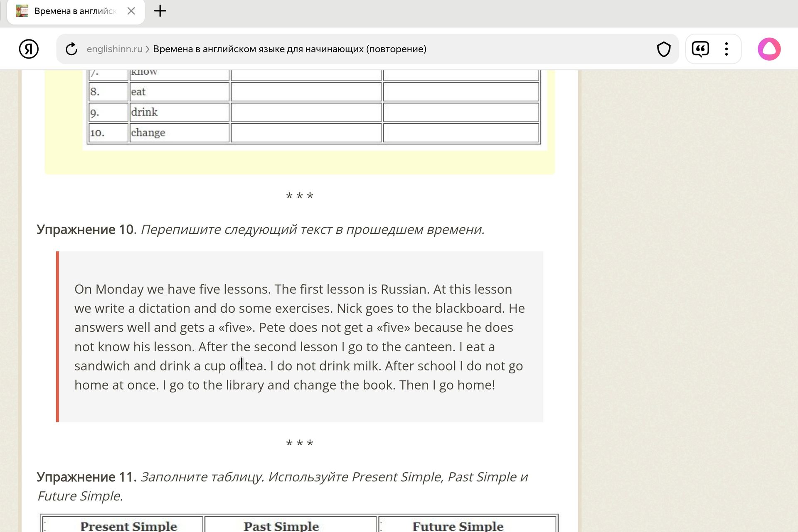Click the englishinn.ru domain in address bar
The height and width of the screenshot is (532, 798).
pos(114,49)
